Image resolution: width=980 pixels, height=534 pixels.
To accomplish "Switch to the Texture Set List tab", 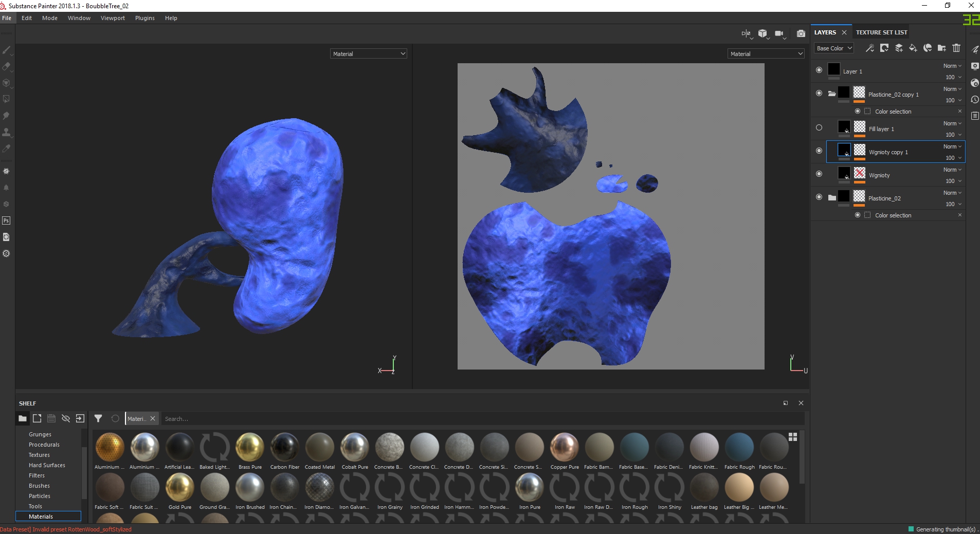I will 881,32.
